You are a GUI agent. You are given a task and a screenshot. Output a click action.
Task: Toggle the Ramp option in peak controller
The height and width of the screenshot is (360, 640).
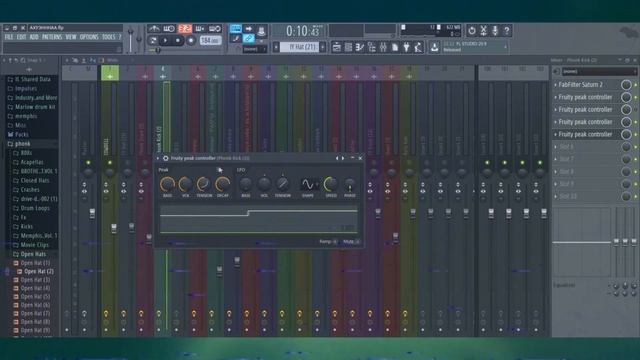(x=328, y=242)
